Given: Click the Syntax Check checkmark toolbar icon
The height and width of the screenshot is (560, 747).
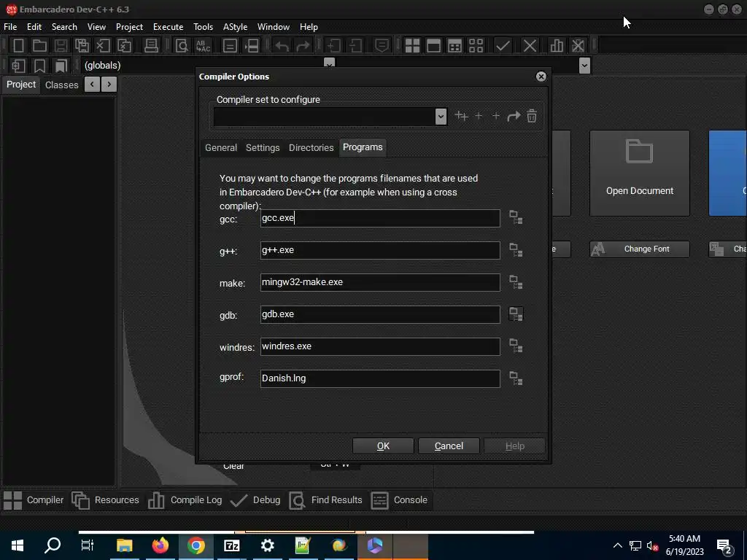Looking at the screenshot, I should pos(503,46).
